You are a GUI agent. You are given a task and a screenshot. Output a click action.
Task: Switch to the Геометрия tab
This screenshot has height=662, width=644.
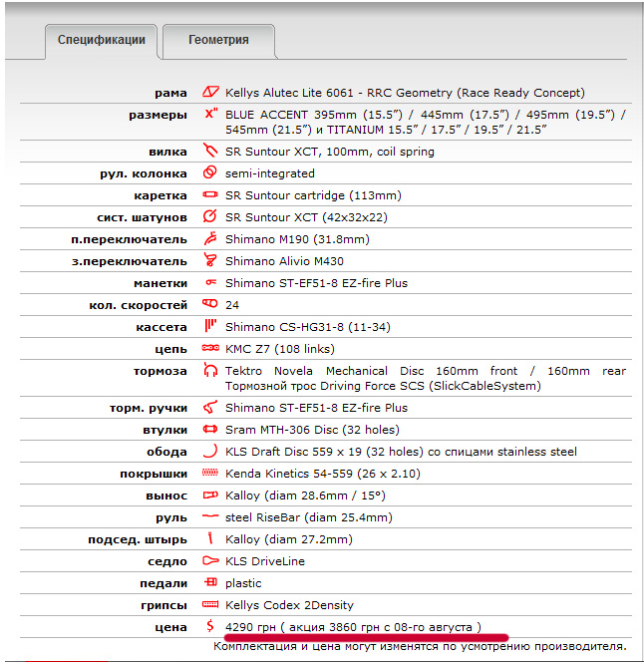218,41
